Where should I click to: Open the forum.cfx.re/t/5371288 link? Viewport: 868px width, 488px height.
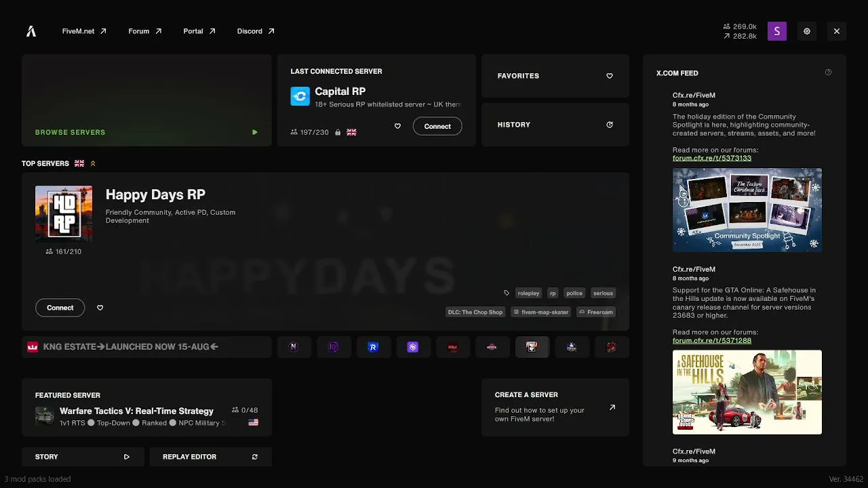(x=712, y=340)
